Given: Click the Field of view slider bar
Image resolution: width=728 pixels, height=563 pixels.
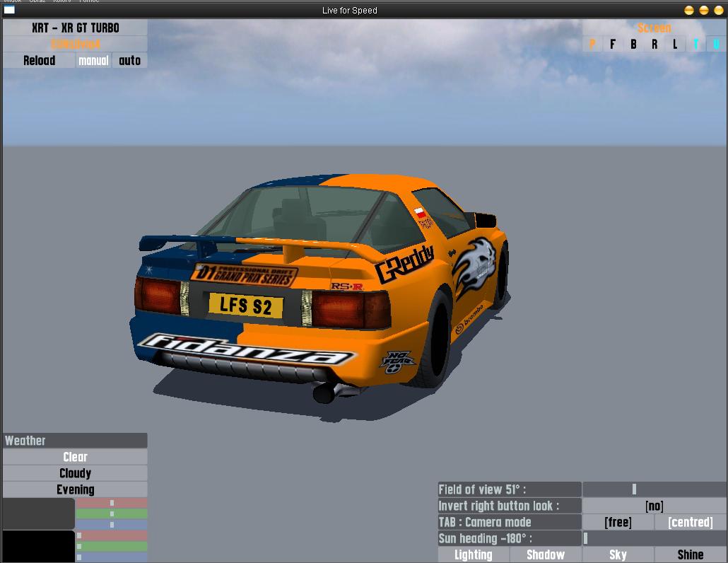Looking at the screenshot, I should [x=654, y=489].
